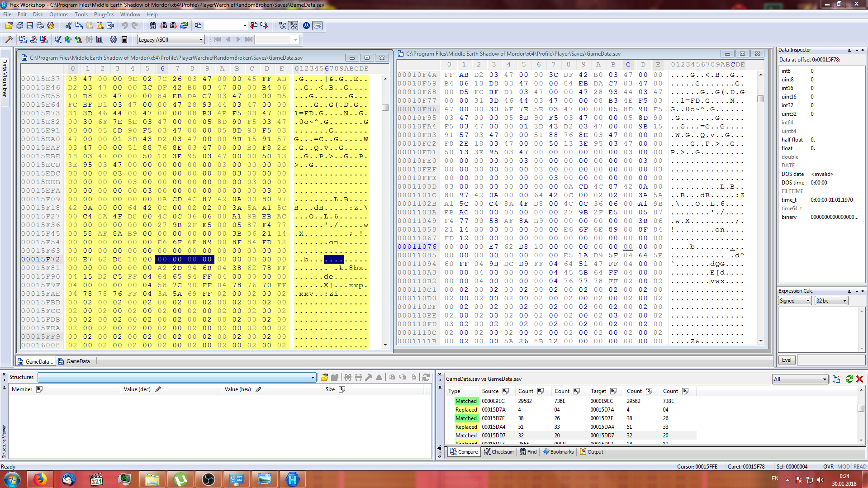The image size is (868, 488).
Task: Click the Print icon in toolbar
Action: pos(40,26)
